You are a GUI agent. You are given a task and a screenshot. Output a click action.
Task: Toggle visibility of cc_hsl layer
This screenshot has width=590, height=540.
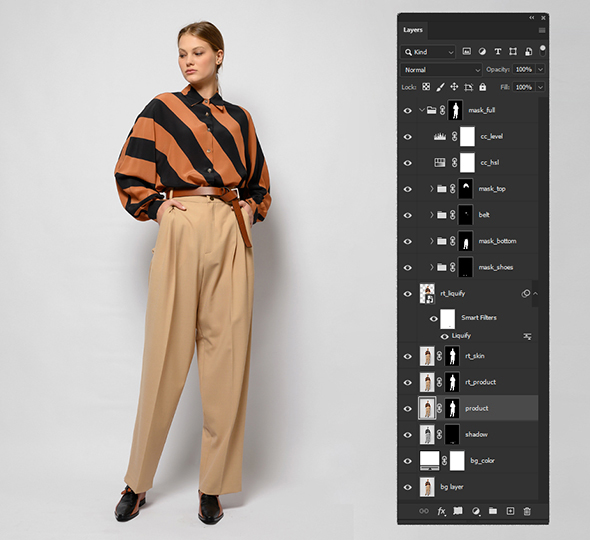click(x=408, y=163)
